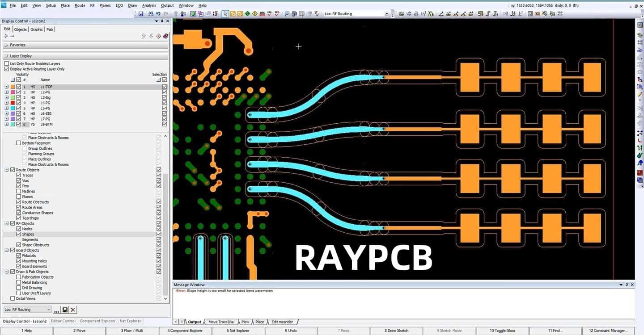This screenshot has width=644, height=335.
Task: Click the up arrow icon in Display Control
Action: [144, 36]
